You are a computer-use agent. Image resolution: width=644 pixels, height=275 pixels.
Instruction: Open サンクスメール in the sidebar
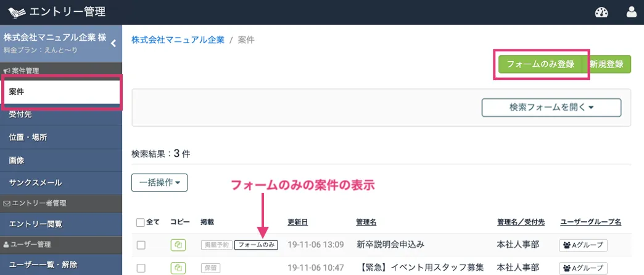pyautogui.click(x=35, y=183)
